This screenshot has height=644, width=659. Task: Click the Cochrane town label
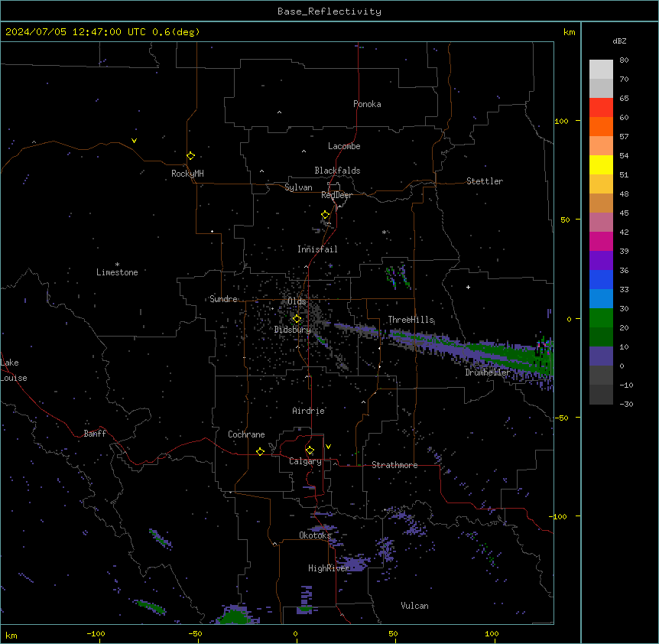coord(246,434)
